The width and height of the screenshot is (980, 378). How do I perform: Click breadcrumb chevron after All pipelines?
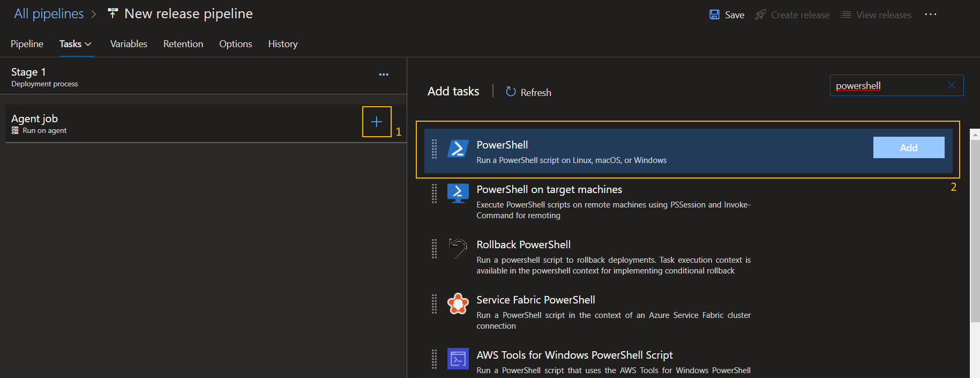94,14
